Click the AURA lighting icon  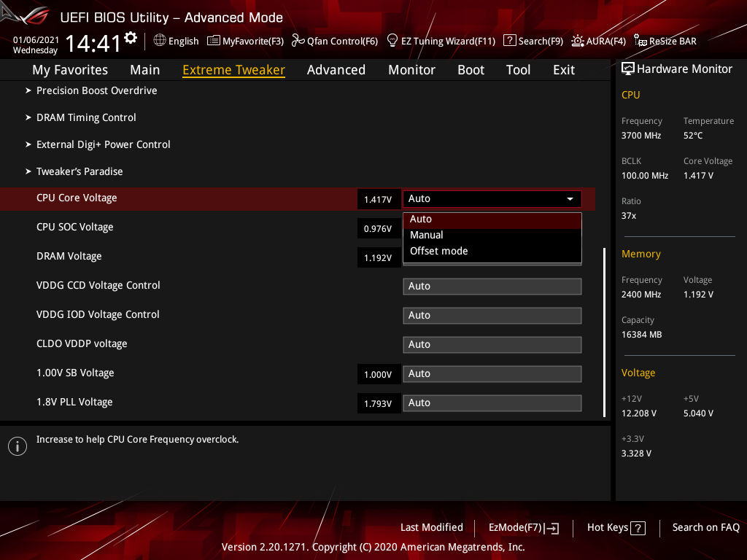pos(578,41)
